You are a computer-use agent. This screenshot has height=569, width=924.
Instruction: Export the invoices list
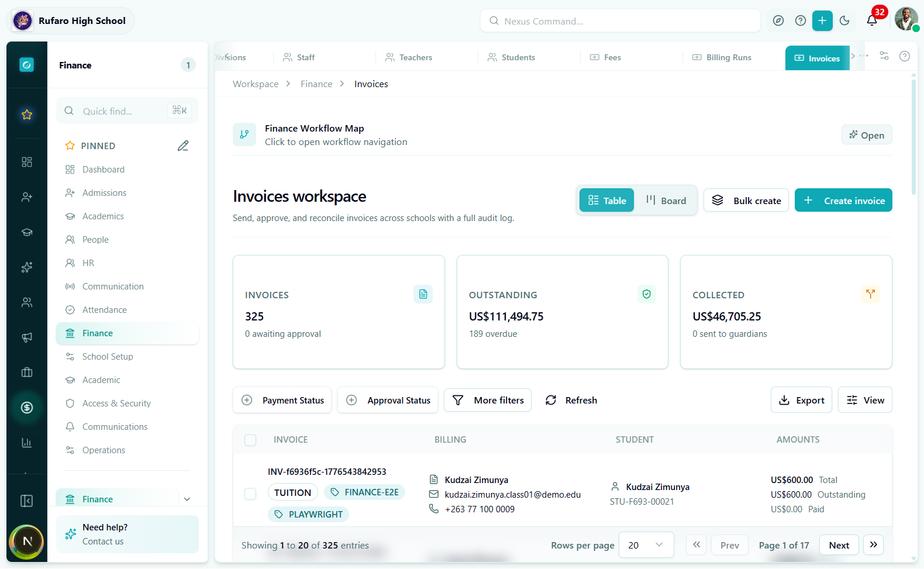tap(801, 401)
